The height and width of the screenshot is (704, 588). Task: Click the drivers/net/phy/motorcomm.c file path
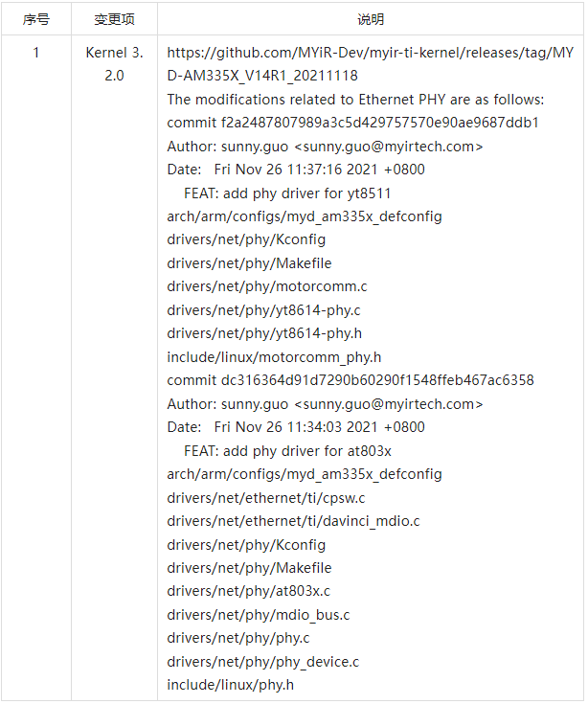267,286
